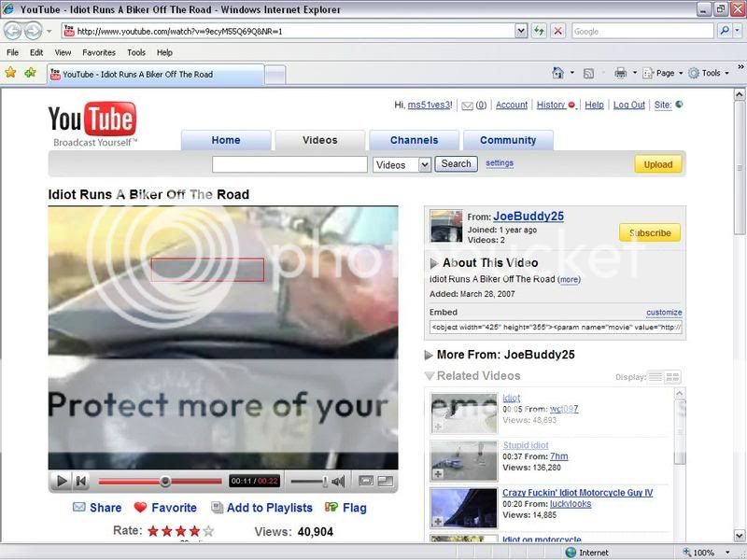
Task: Open Favorites Center with the star icon
Action: (11, 73)
